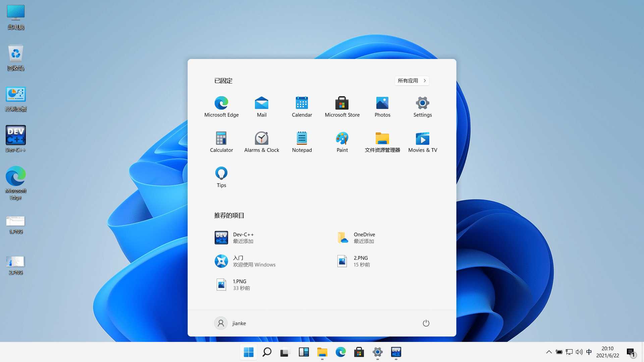The height and width of the screenshot is (362, 644).
Task: Launch the Calculator app
Action: tap(221, 142)
